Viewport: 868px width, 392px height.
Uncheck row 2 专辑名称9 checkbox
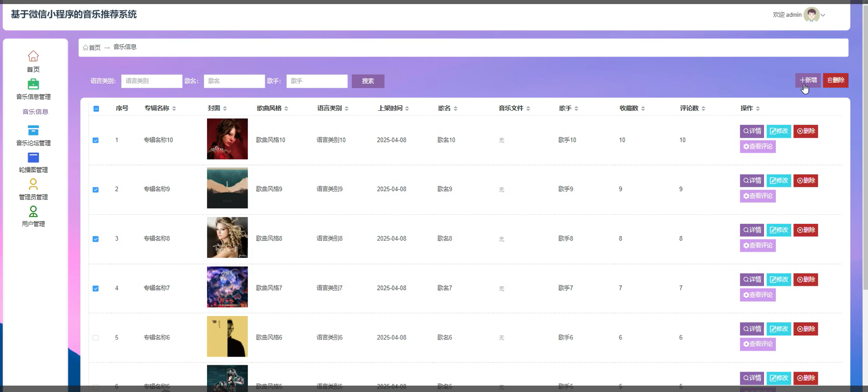pyautogui.click(x=95, y=189)
